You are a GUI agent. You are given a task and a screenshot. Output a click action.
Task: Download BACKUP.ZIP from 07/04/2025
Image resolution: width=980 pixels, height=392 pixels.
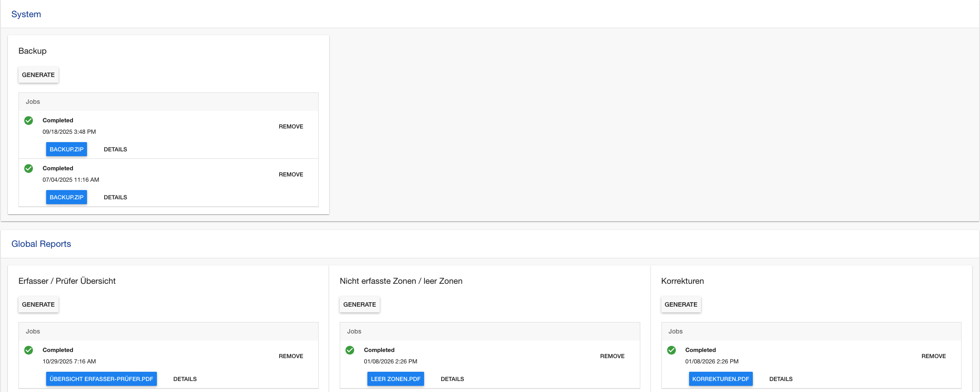click(x=66, y=197)
